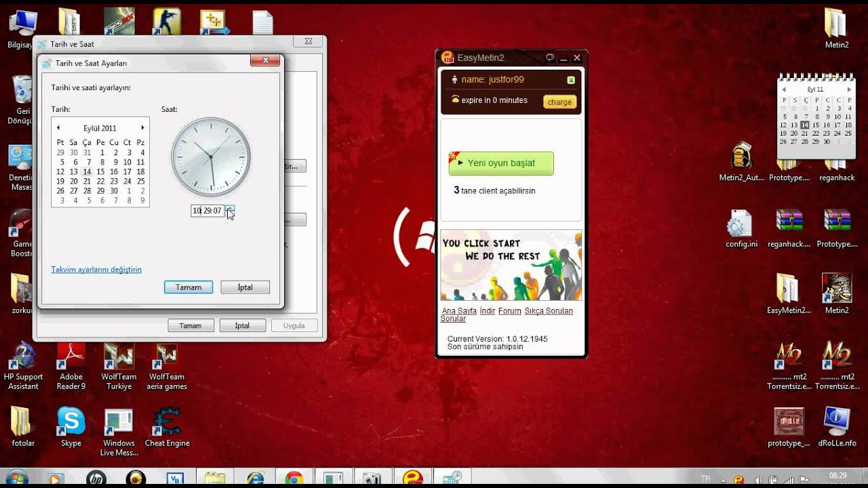The height and width of the screenshot is (488, 868).
Task: Click Tamam in Tarih ve Saat Ayarları dialog
Action: click(x=189, y=287)
